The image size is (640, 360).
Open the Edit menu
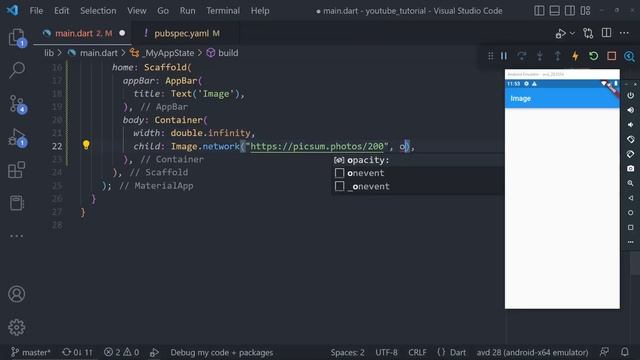pyautogui.click(x=62, y=11)
